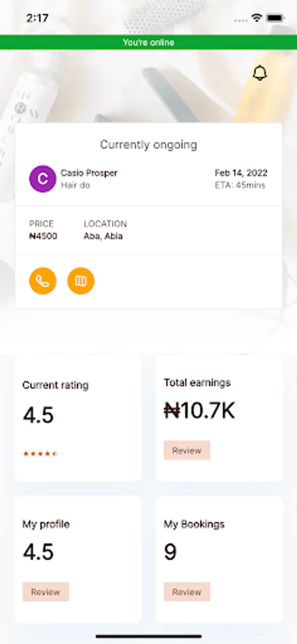Tap the home indicator bar
Screen dimensions: 297x644
[148, 636]
